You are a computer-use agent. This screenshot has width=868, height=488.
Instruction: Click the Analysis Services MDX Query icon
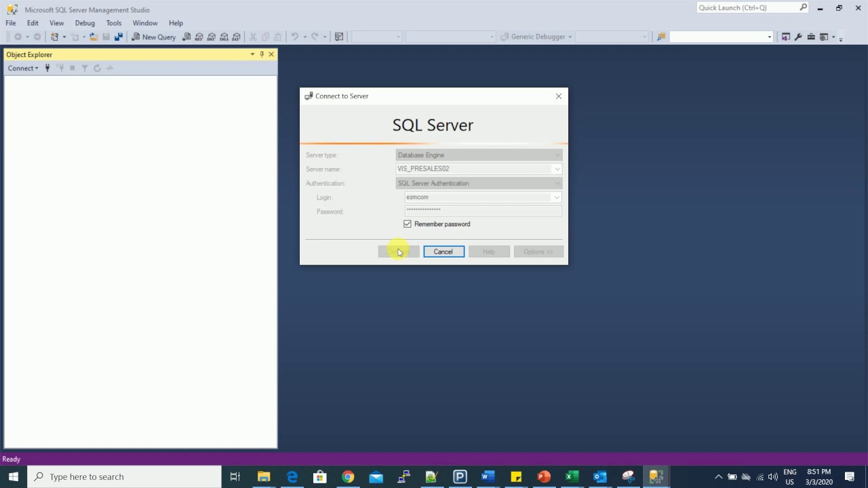(199, 37)
